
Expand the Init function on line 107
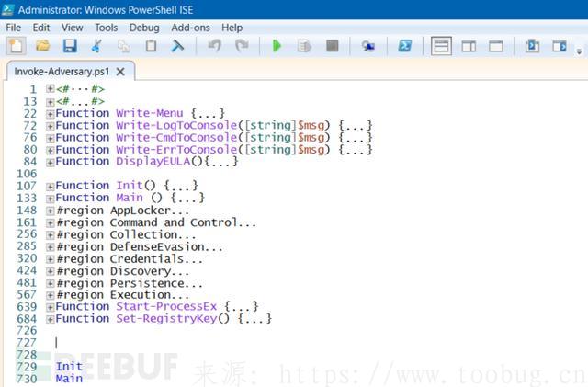pyautogui.click(x=51, y=187)
